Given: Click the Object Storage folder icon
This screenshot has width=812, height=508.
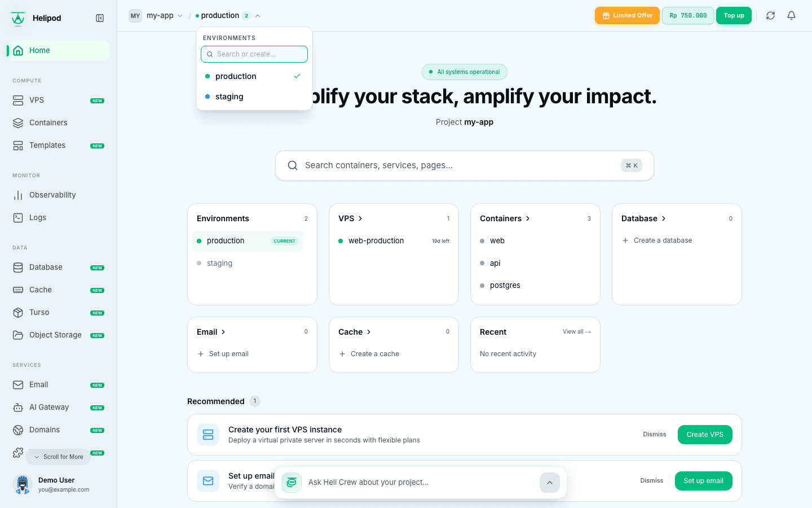Looking at the screenshot, I should point(18,335).
